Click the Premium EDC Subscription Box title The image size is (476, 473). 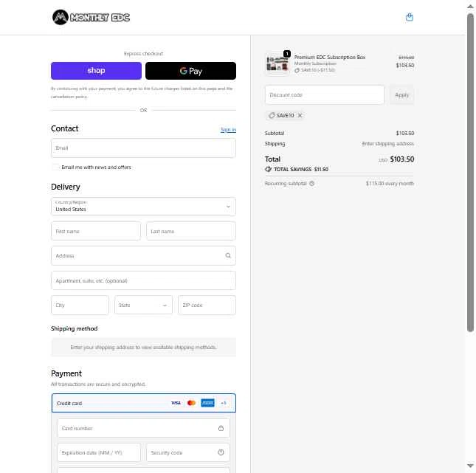point(330,57)
